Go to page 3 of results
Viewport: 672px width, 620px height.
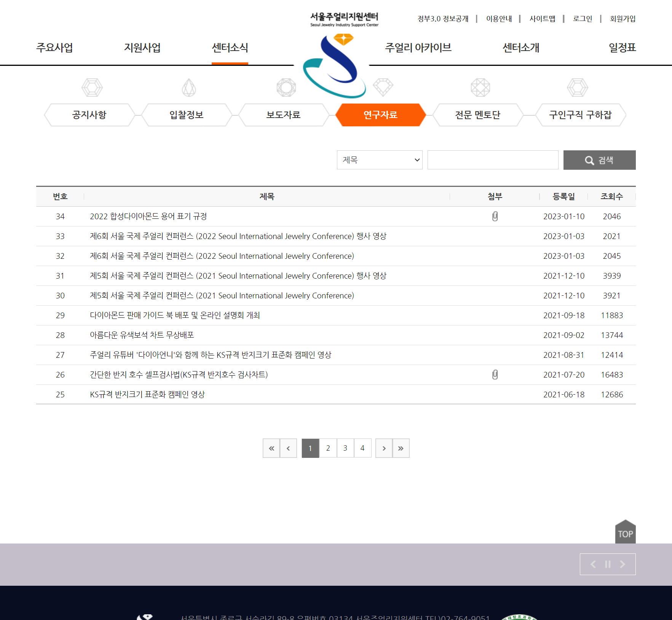pyautogui.click(x=345, y=448)
